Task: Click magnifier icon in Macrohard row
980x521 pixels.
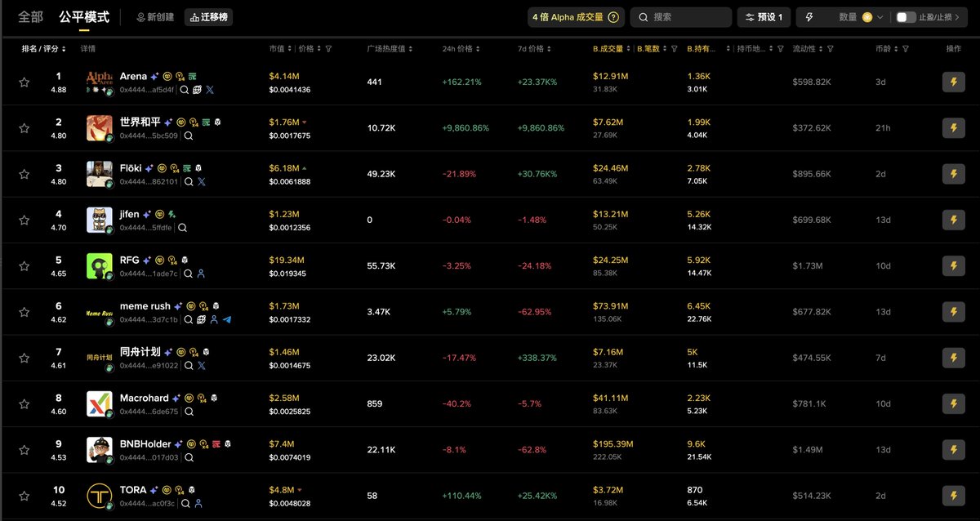Action: tap(188, 412)
